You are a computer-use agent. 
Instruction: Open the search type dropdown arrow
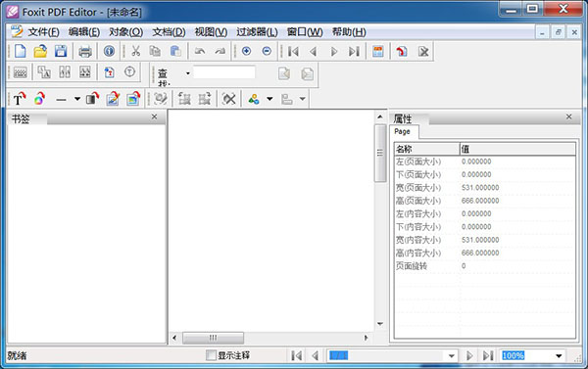click(x=188, y=73)
